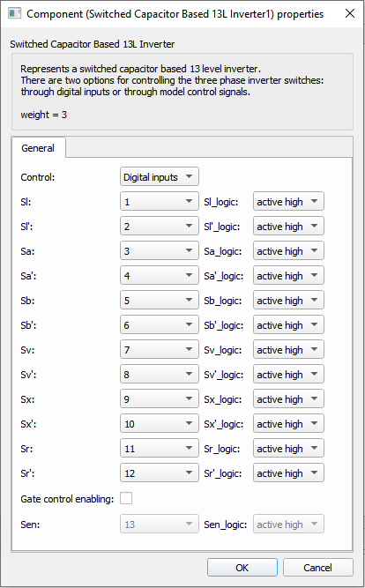Screen dimensions: 365x588
Task: Enable the Gate control enabling checkbox
Action: pos(126,499)
